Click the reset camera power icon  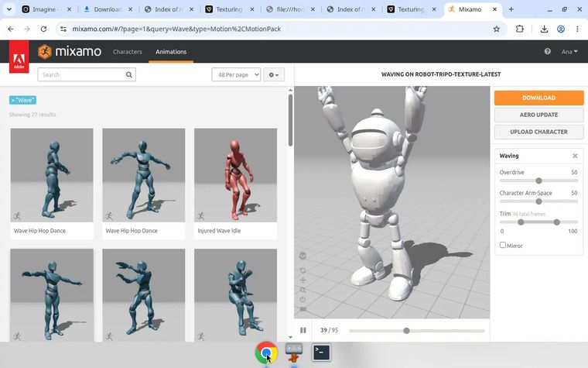click(x=303, y=299)
